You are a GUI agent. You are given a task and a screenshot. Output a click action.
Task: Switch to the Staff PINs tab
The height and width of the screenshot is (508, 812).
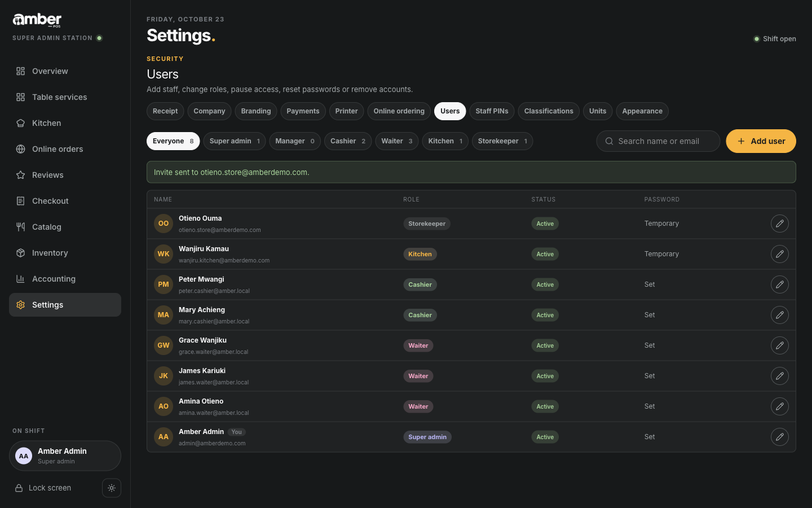pos(492,111)
